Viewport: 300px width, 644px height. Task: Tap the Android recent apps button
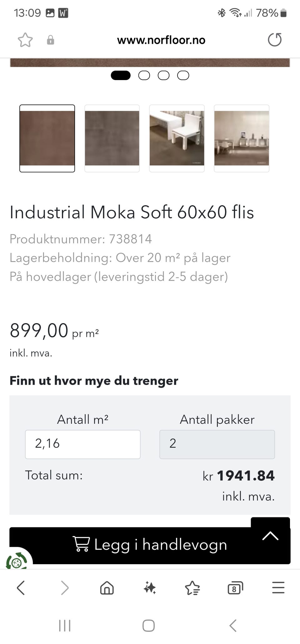[x=65, y=626]
